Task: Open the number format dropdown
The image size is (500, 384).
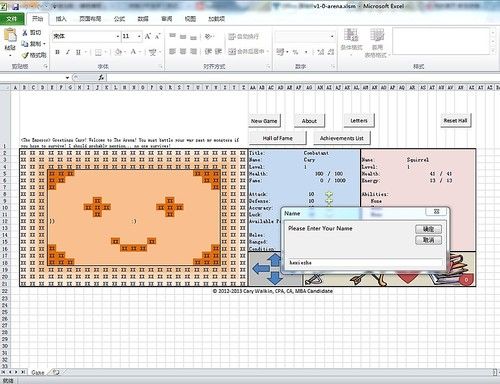Action: pos(332,36)
